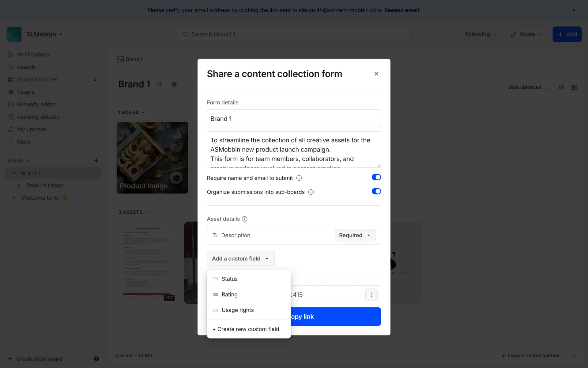Image resolution: width=588 pixels, height=368 pixels.
Task: Collapse the Add a custom field dropdown
Action: pyautogui.click(x=241, y=259)
